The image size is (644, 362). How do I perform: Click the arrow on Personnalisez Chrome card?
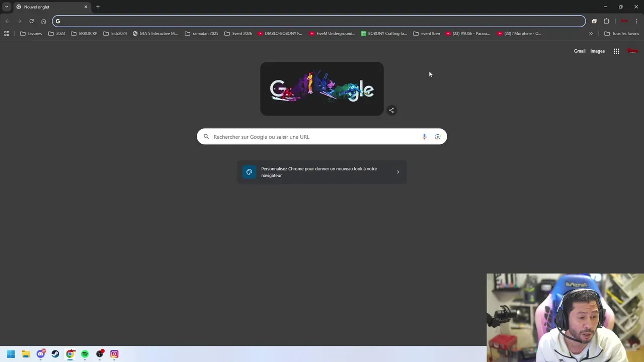(x=398, y=172)
